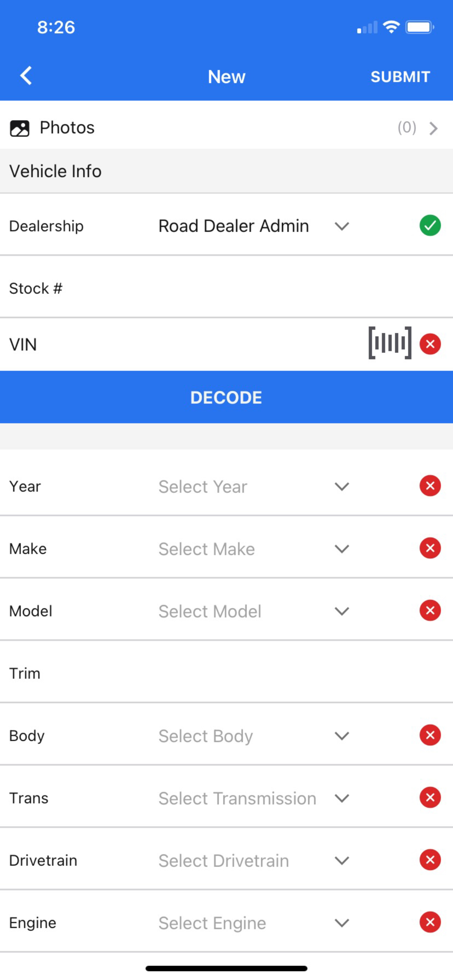The width and height of the screenshot is (453, 980).
Task: Tap the Trim input field
Action: point(226,673)
